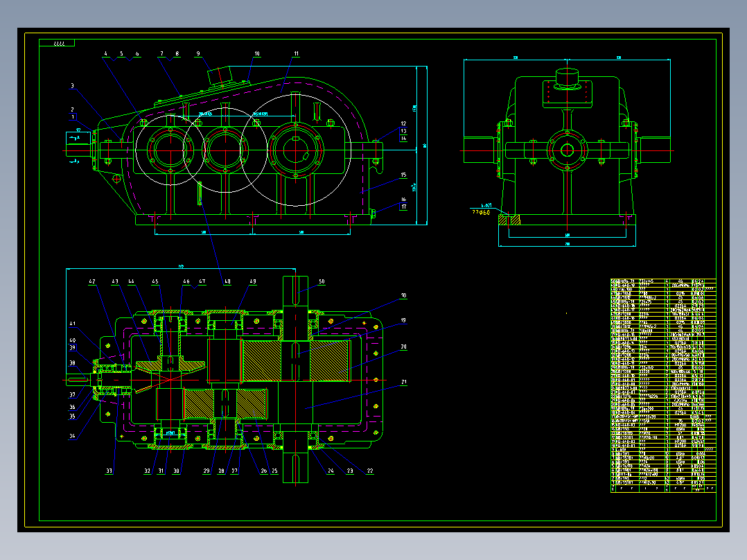This screenshot has height=560, width=747.
Task: Click part balloon number 20
Action: click(403, 347)
